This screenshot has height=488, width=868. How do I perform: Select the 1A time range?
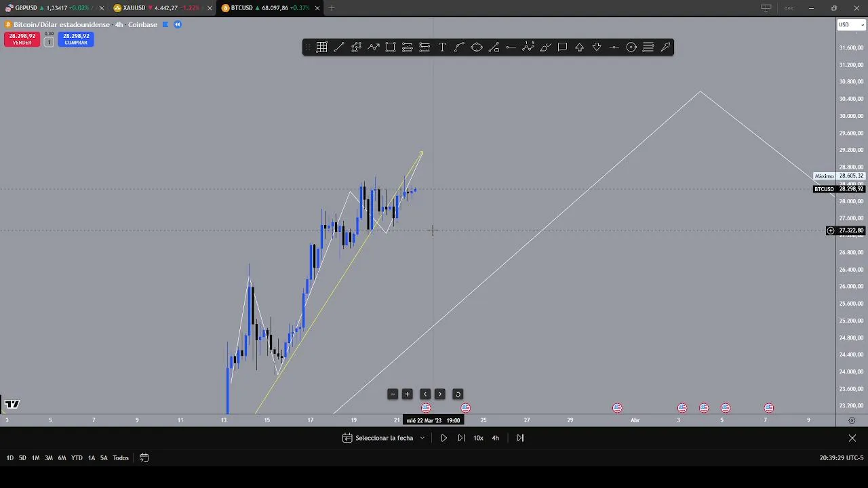pyautogui.click(x=92, y=458)
